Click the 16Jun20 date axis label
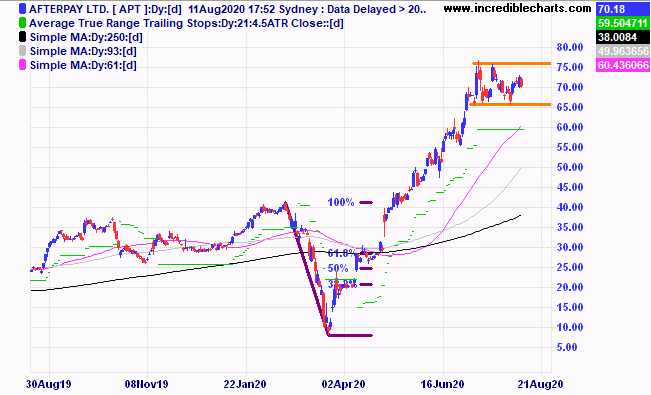Image resolution: width=651 pixels, height=395 pixels. coord(443,384)
